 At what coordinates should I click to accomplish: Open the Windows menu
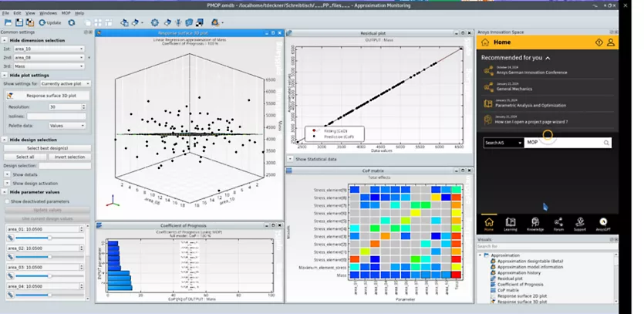click(x=48, y=13)
